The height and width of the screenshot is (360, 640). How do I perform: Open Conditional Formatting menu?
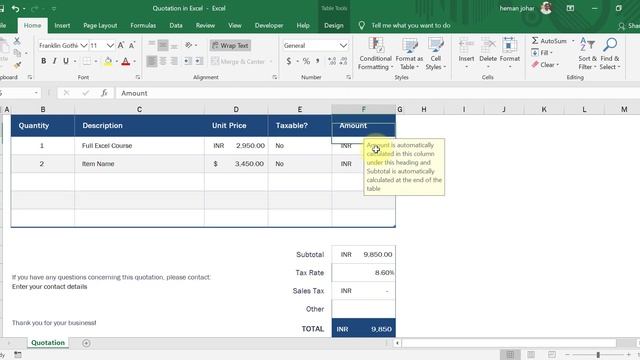click(x=376, y=54)
